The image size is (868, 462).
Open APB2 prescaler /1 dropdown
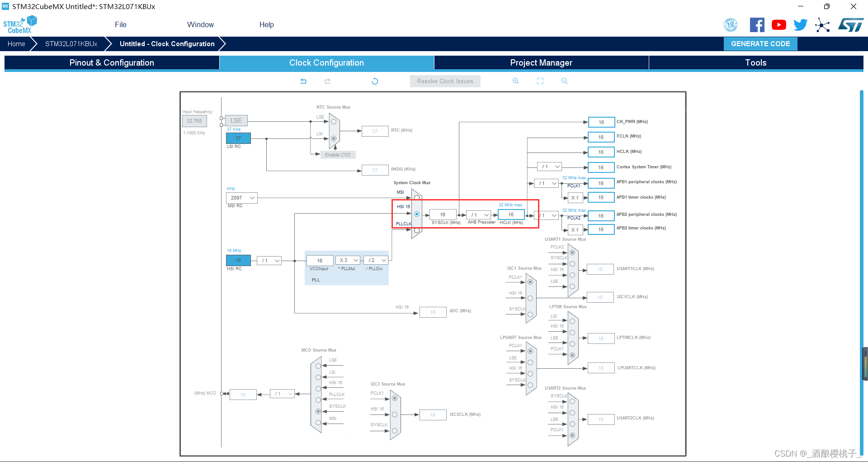(x=546, y=215)
